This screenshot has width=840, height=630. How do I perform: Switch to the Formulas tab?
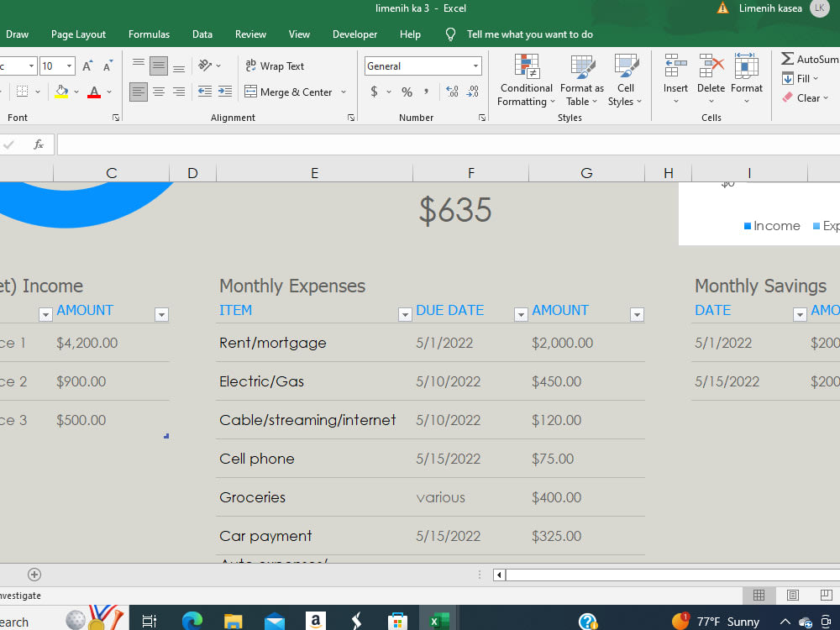pos(149,34)
